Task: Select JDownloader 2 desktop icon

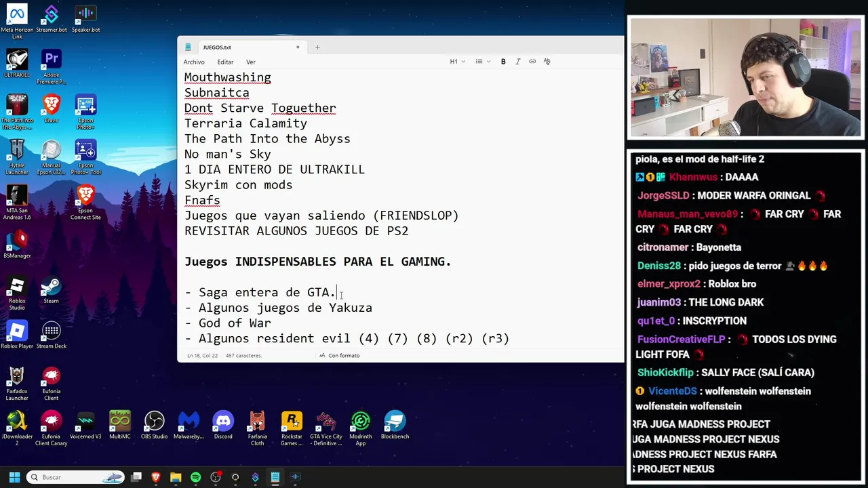Action: point(17,428)
